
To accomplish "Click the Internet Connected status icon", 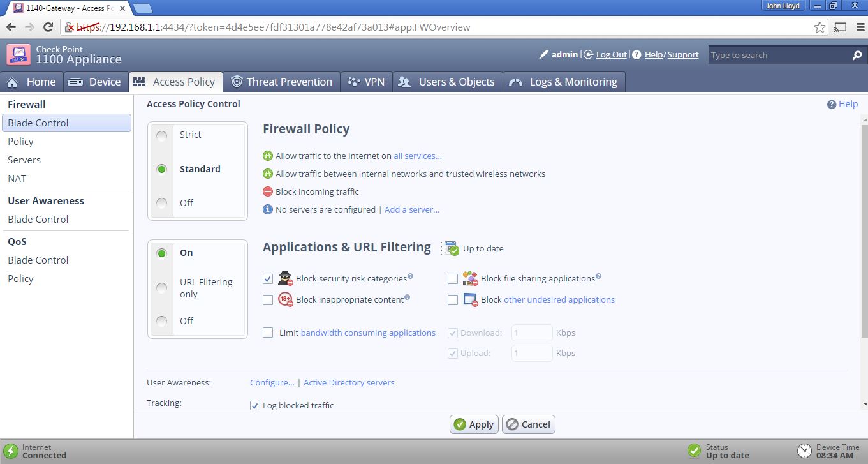I will pos(10,451).
